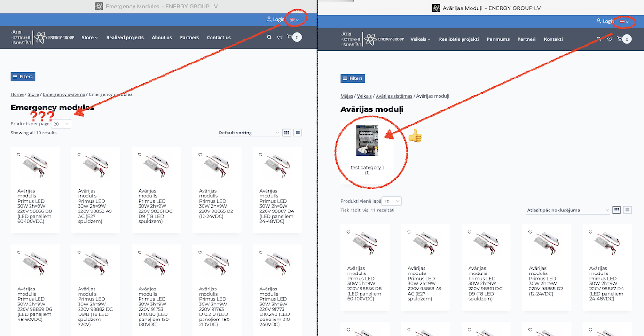Click Mājas breadcrumb link

point(347,96)
